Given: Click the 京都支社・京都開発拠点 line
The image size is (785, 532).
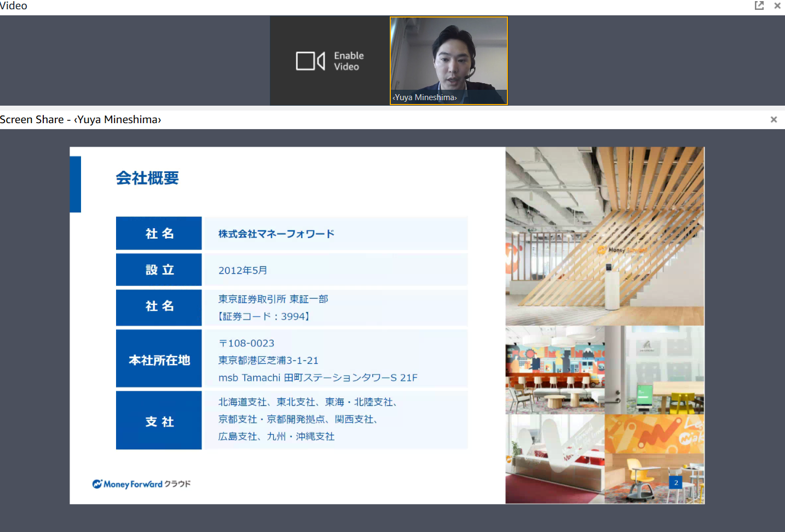Looking at the screenshot, I should click(x=298, y=419).
